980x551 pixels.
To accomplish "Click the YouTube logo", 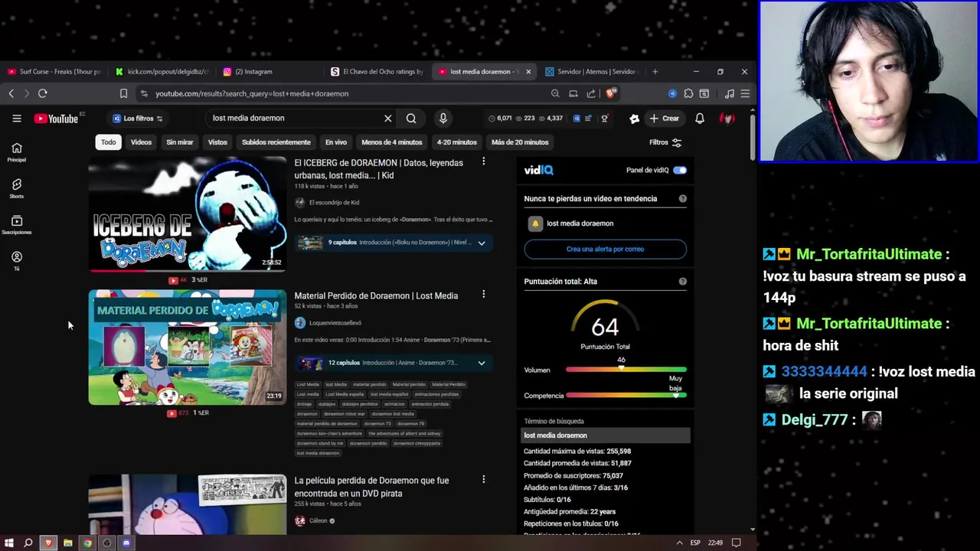I will tap(56, 119).
